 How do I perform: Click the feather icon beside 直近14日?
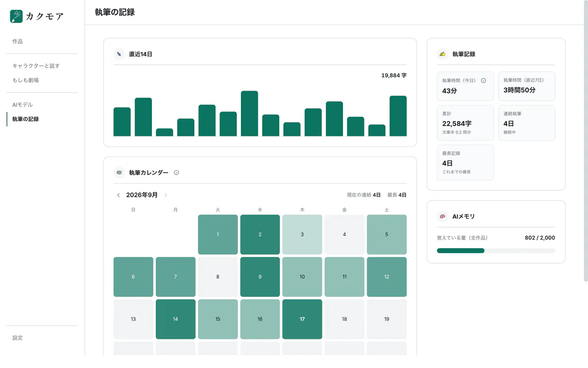click(120, 54)
